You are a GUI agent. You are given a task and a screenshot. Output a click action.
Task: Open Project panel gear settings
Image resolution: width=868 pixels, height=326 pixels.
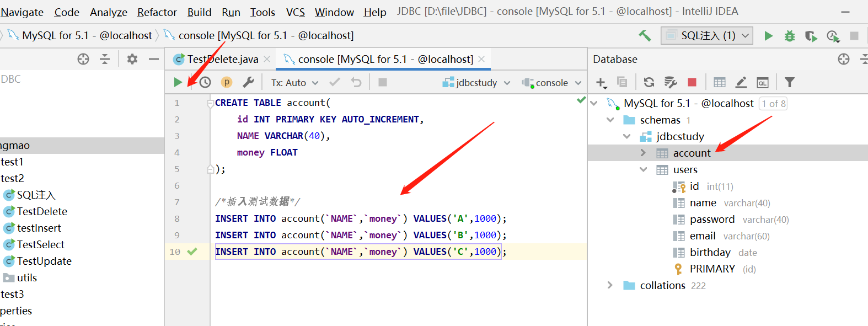point(132,59)
